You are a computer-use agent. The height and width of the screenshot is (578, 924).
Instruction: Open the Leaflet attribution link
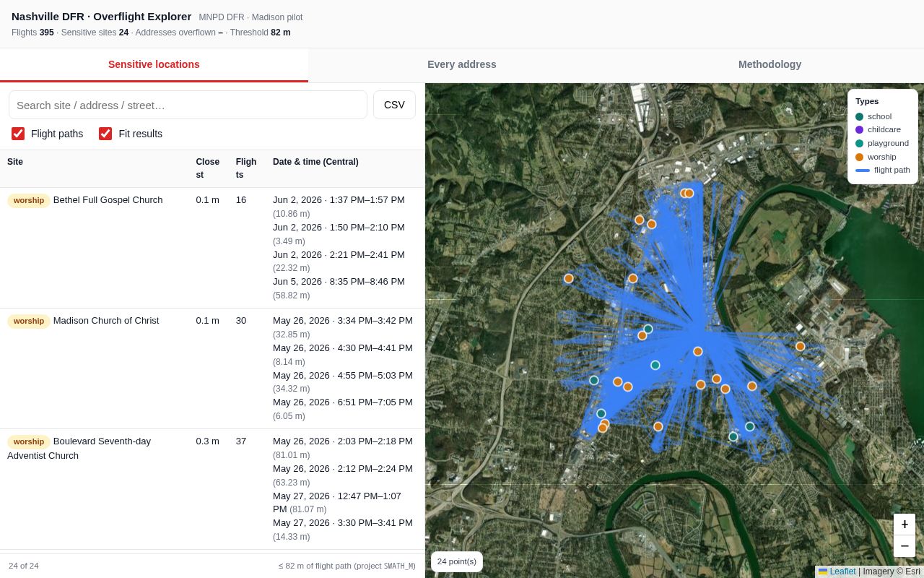point(842,571)
